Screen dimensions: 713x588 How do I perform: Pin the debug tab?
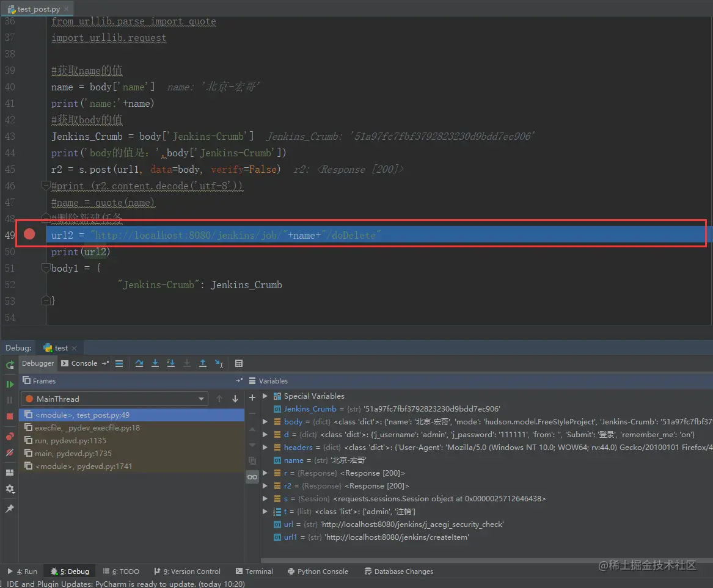pos(10,509)
